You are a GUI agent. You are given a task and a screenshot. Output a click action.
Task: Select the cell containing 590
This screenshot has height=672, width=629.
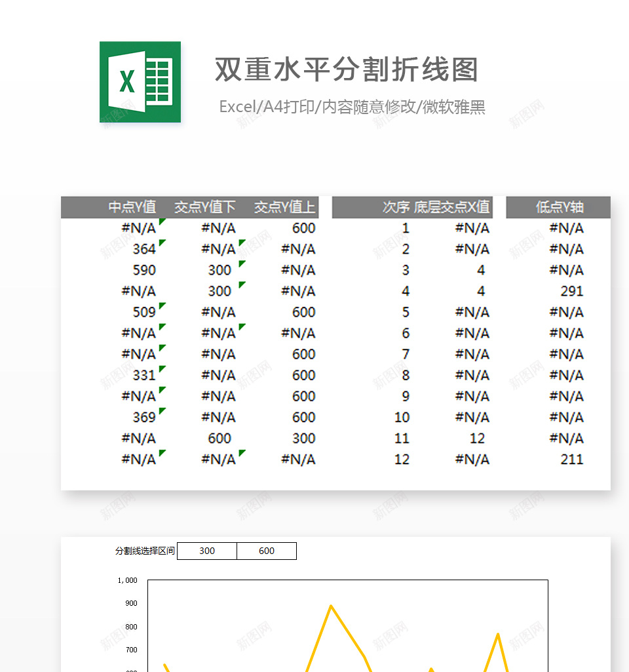(x=144, y=270)
